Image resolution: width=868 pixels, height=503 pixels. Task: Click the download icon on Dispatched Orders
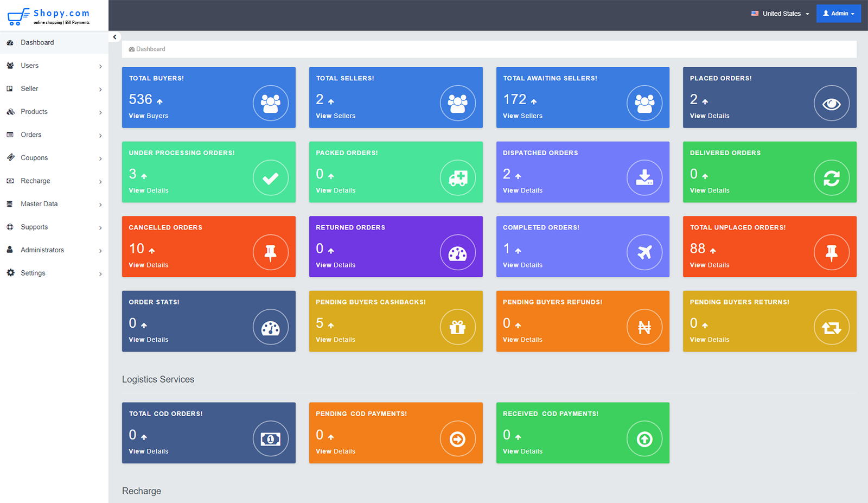[x=644, y=178]
